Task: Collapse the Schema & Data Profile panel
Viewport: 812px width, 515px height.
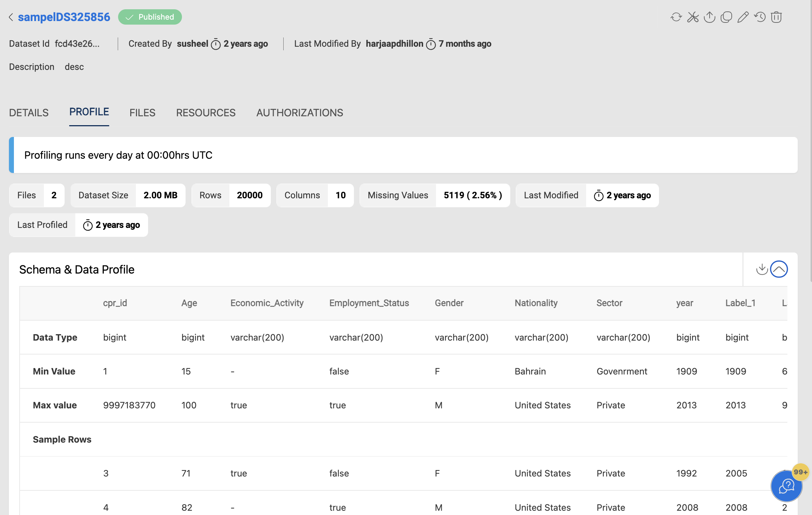Action: point(779,269)
